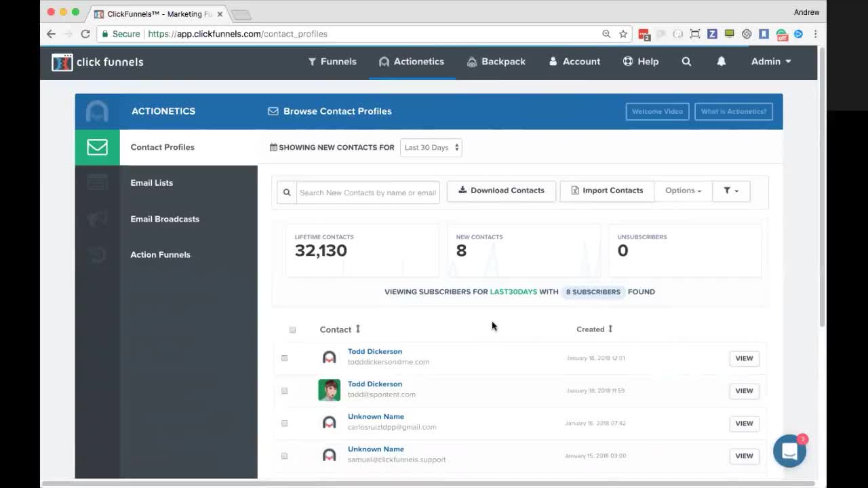The width and height of the screenshot is (868, 488).
Task: Open the Backpack menu
Action: point(496,62)
